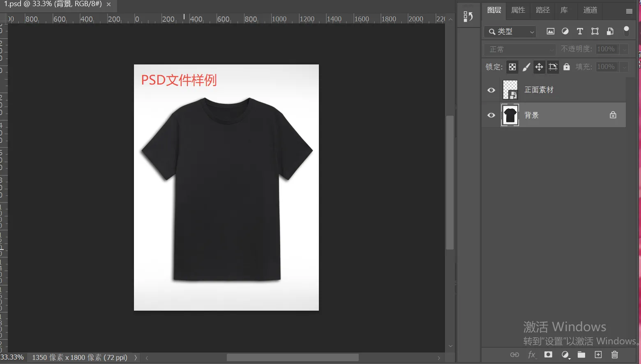Hide the 背景 layer
This screenshot has width=641, height=364.
point(491,115)
